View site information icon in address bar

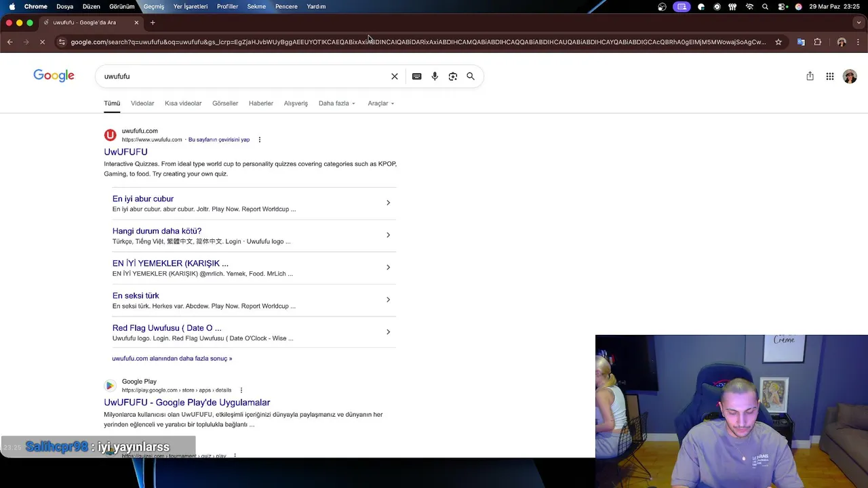click(62, 42)
